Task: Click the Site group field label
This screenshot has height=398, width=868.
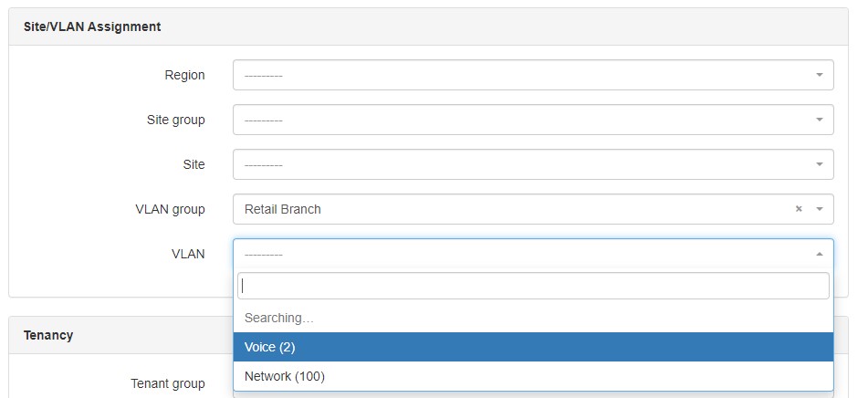Action: [175, 120]
